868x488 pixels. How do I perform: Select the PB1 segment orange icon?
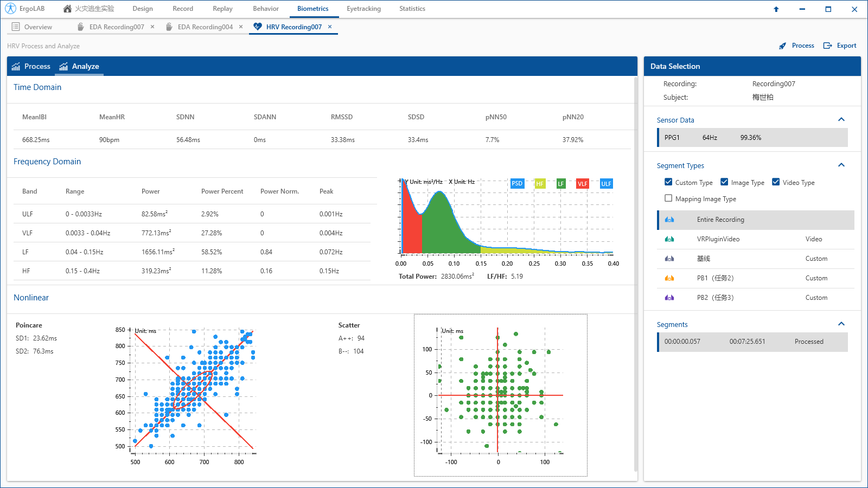[x=669, y=278]
